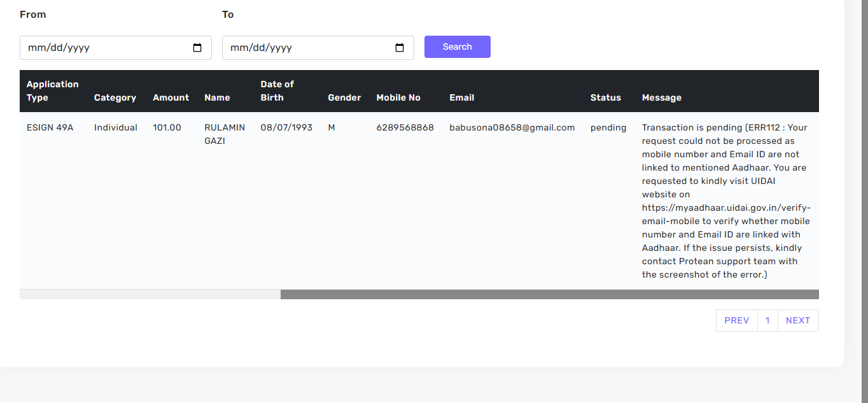Image resolution: width=868 pixels, height=403 pixels.
Task: Click the table's horizontal scrollbar thumb
Action: [x=549, y=294]
